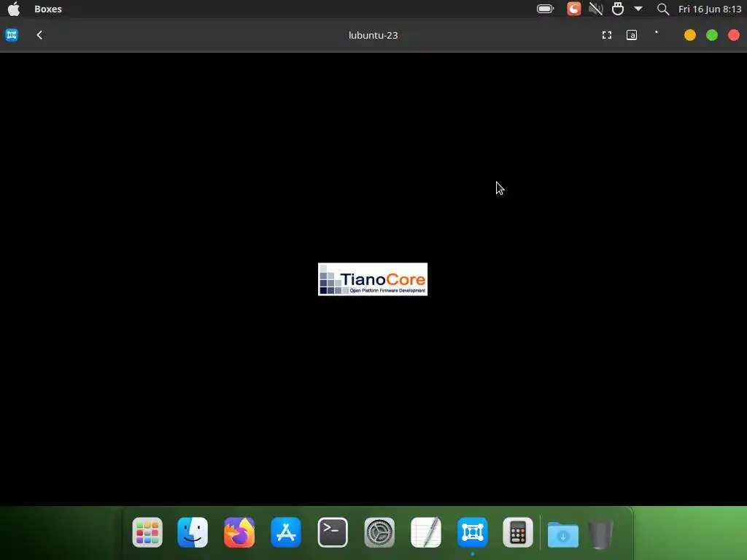The height and width of the screenshot is (560, 747).
Task: Open the App Store icon in dock
Action: (286, 532)
